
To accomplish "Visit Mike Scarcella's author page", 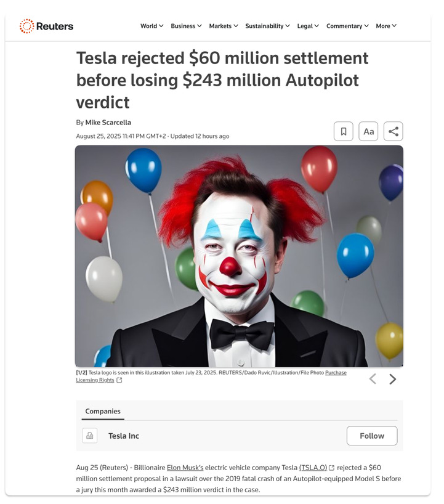I will click(x=108, y=122).
